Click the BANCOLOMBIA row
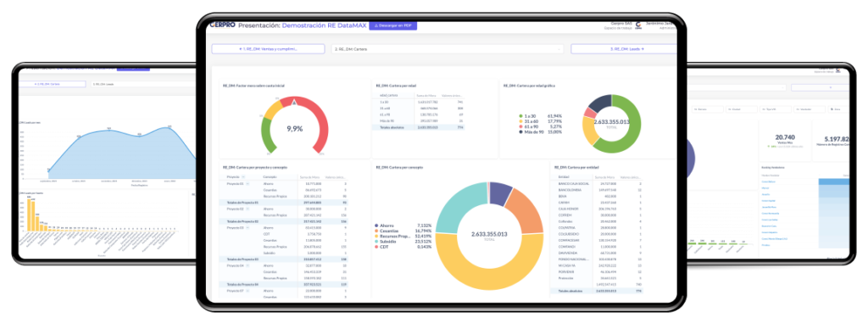Screen dimensions: 868x323 597,190
